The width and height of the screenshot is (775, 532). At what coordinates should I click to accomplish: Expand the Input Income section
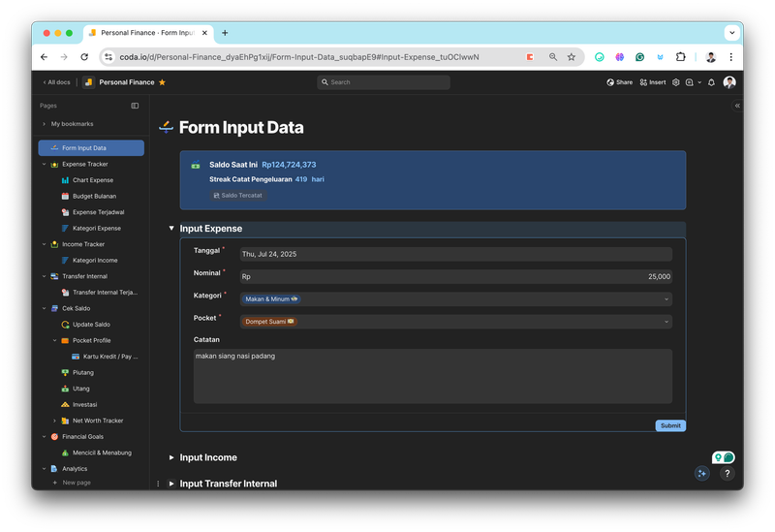tap(171, 457)
